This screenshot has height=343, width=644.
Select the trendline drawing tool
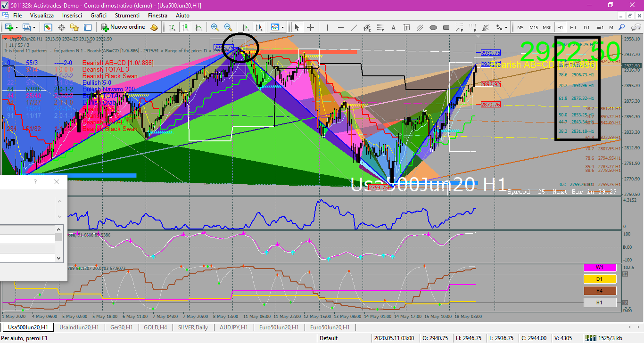[354, 27]
